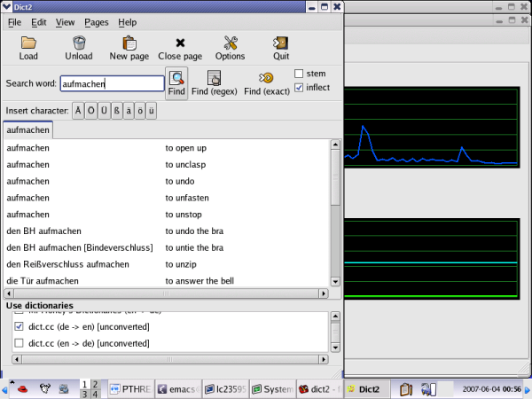Open the File menu
Image resolution: width=532 pixels, height=399 pixels.
tap(14, 22)
